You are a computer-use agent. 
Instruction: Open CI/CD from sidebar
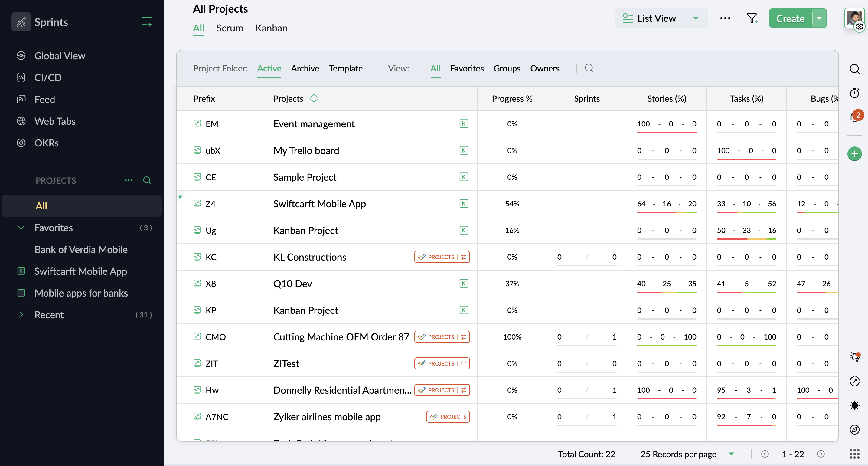(48, 77)
